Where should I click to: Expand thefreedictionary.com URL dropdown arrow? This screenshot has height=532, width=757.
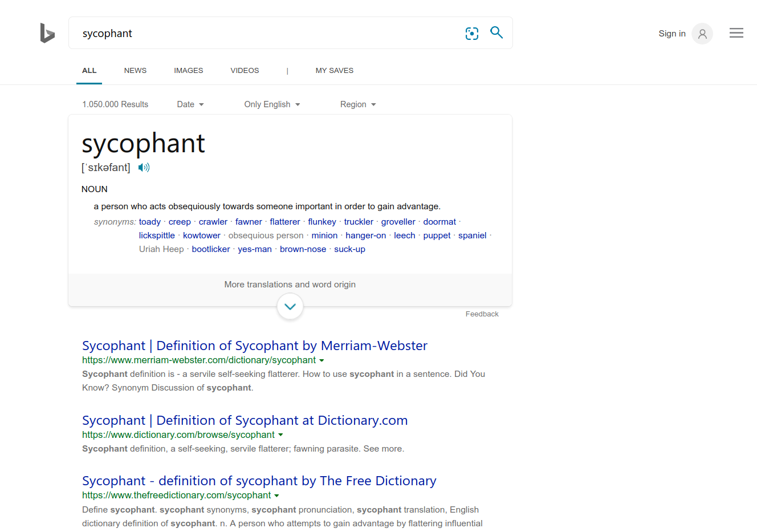pos(276,496)
